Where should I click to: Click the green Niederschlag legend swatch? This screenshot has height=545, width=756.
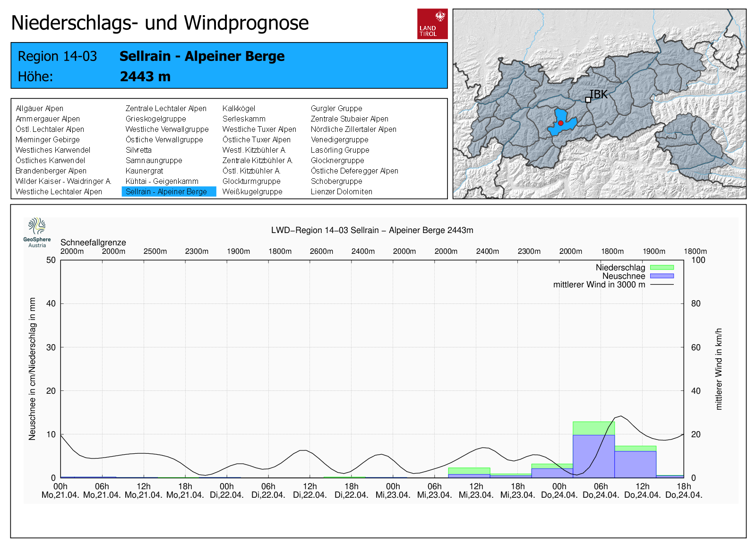point(661,268)
